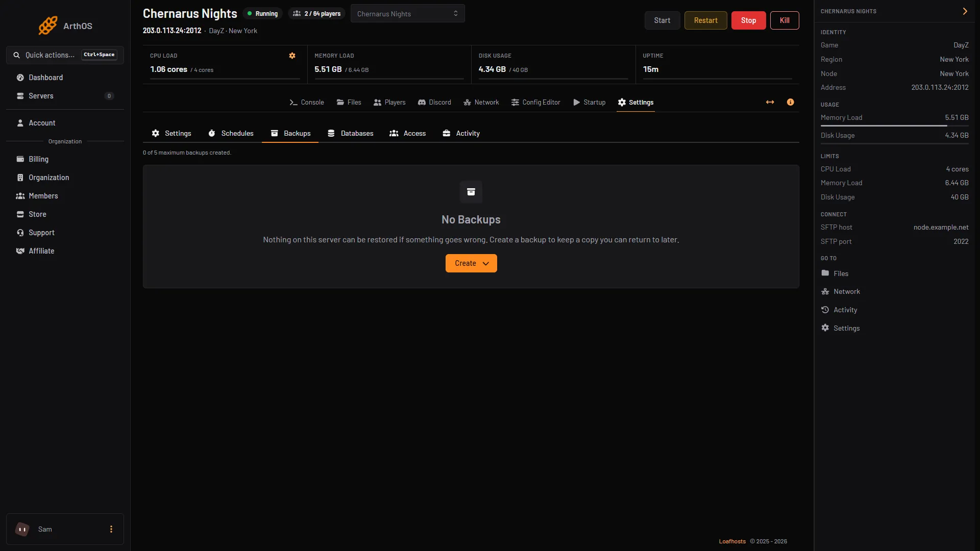Toggle the width expand arrows icon
The height and width of the screenshot is (551, 980).
(x=770, y=102)
